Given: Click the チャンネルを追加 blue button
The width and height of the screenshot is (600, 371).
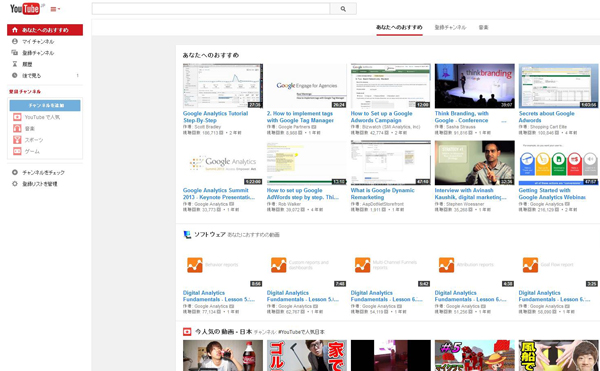Looking at the screenshot, I should point(45,106).
